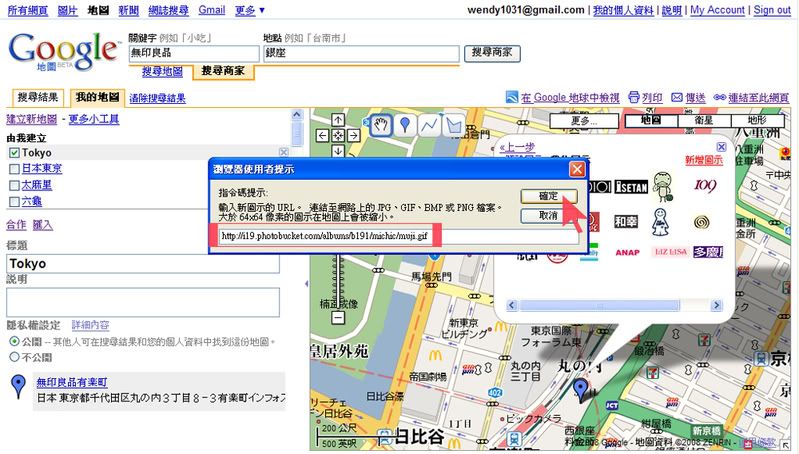Choose the ISETAN logo icon
This screenshot has height=454, width=799.
pyautogui.click(x=630, y=186)
